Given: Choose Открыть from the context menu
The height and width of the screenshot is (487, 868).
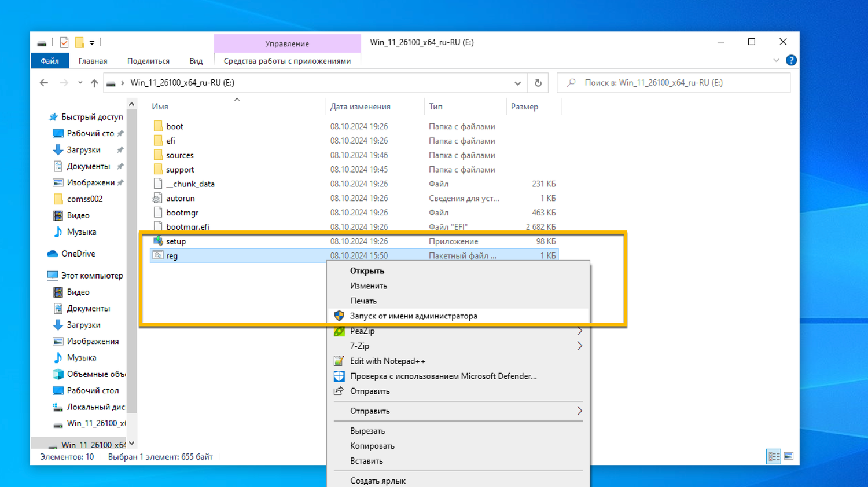Looking at the screenshot, I should pos(367,270).
